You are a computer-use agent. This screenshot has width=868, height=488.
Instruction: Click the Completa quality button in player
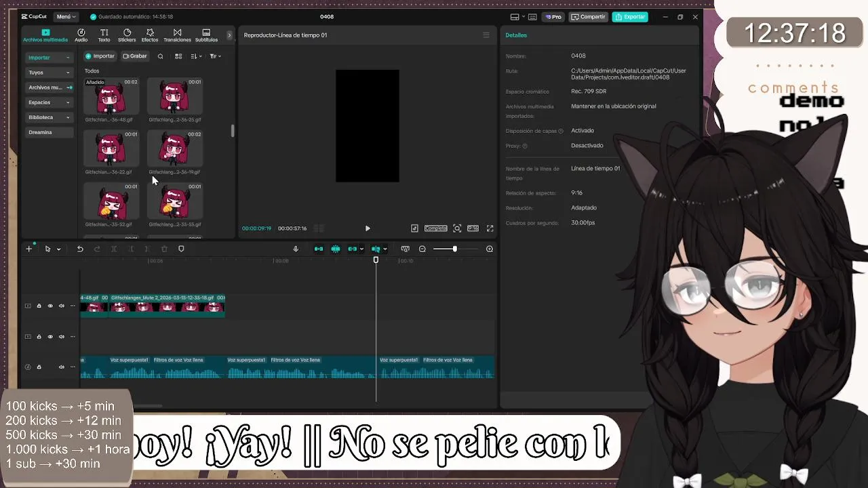[x=435, y=228]
